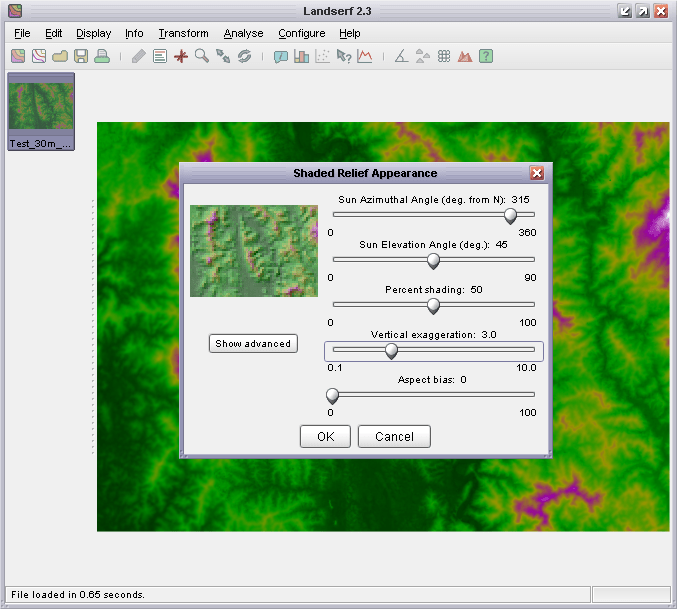The image size is (677, 609).
Task: Click the grid lattice icon
Action: pos(444,56)
